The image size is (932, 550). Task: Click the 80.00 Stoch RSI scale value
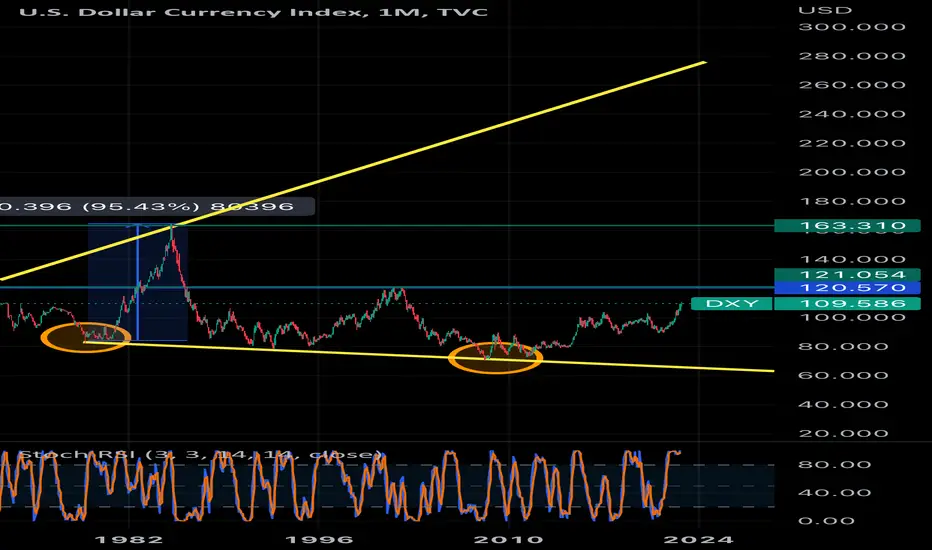click(834, 465)
